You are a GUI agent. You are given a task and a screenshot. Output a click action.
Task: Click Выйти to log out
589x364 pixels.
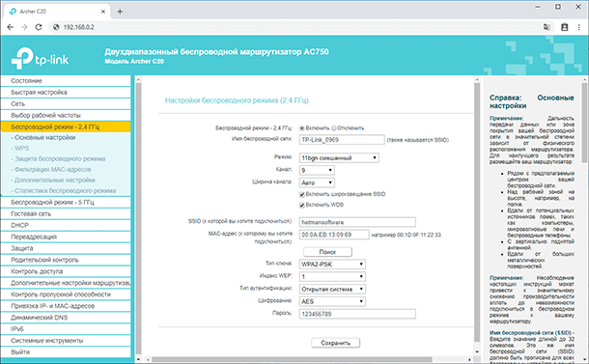(66, 352)
